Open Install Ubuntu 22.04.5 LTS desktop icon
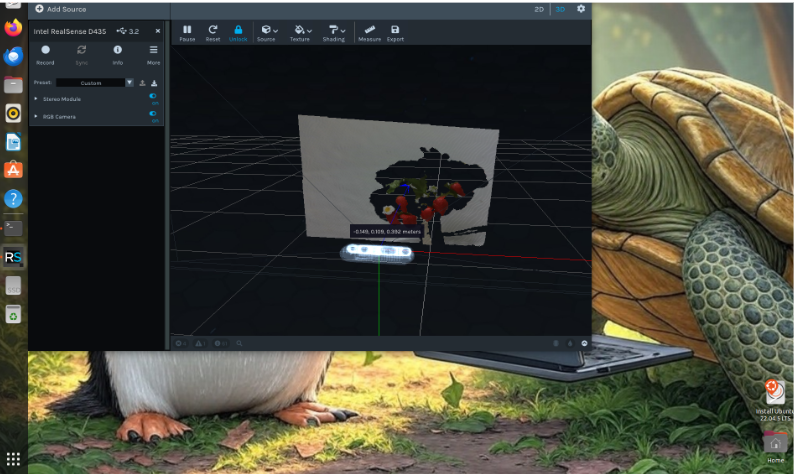 [x=775, y=401]
